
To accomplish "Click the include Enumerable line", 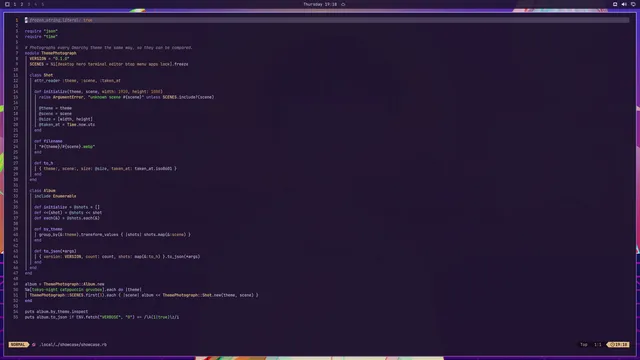I will pyautogui.click(x=55, y=196).
